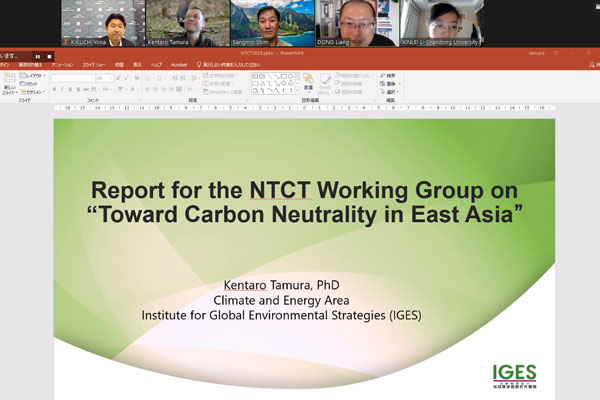Open the Layout dropdown in Slides group
Image resolution: width=600 pixels, height=400 pixels.
coord(33,75)
